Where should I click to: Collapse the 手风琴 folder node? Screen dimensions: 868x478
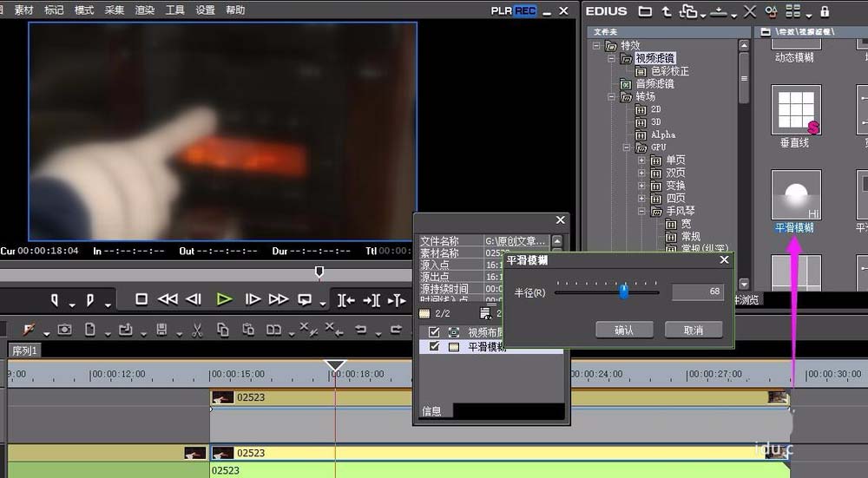[641, 211]
